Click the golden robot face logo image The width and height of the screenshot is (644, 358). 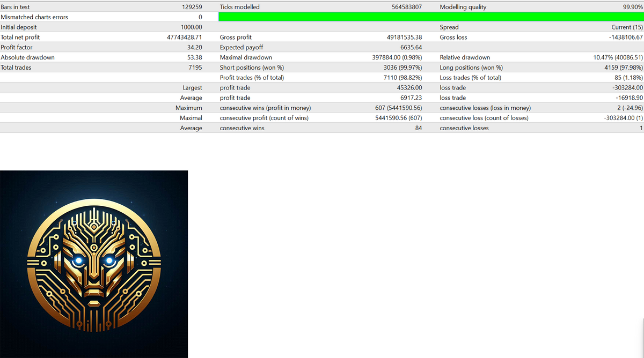[94, 264]
